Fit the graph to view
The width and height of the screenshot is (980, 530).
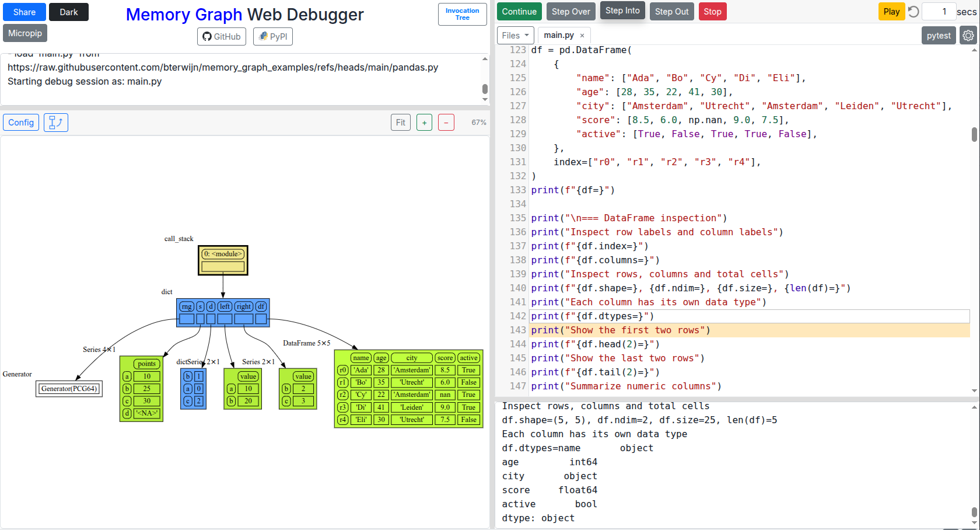(x=401, y=123)
